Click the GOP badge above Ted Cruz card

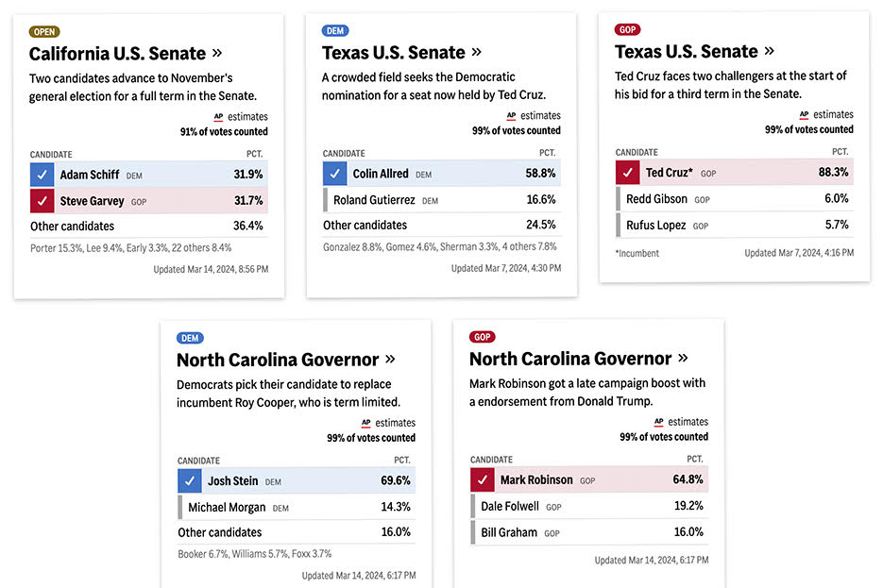(x=627, y=30)
